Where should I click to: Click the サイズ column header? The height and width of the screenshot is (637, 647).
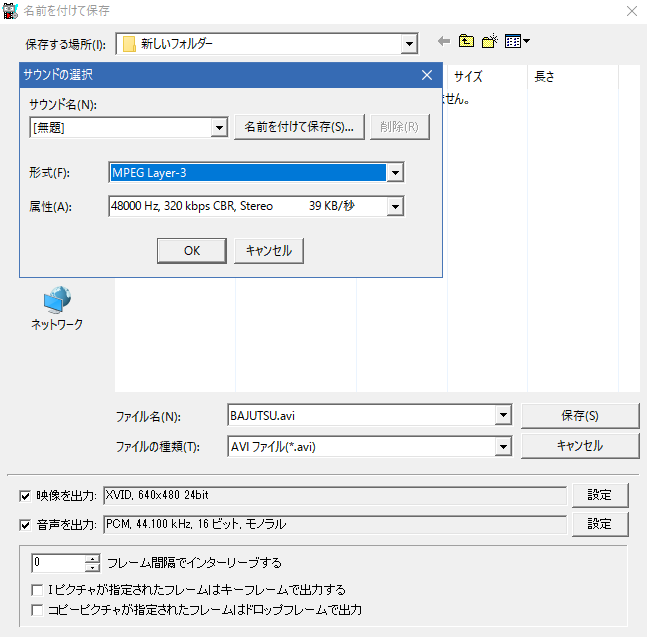(468, 76)
